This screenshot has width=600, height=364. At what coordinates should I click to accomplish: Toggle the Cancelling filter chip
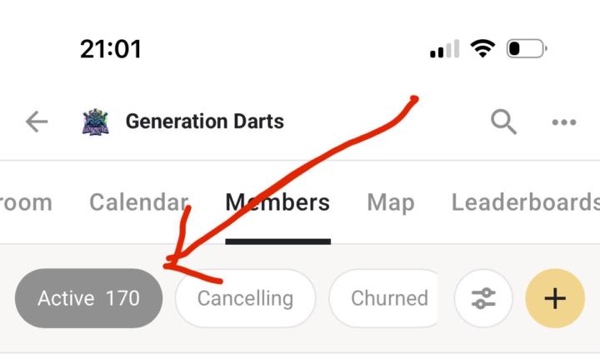point(245,298)
